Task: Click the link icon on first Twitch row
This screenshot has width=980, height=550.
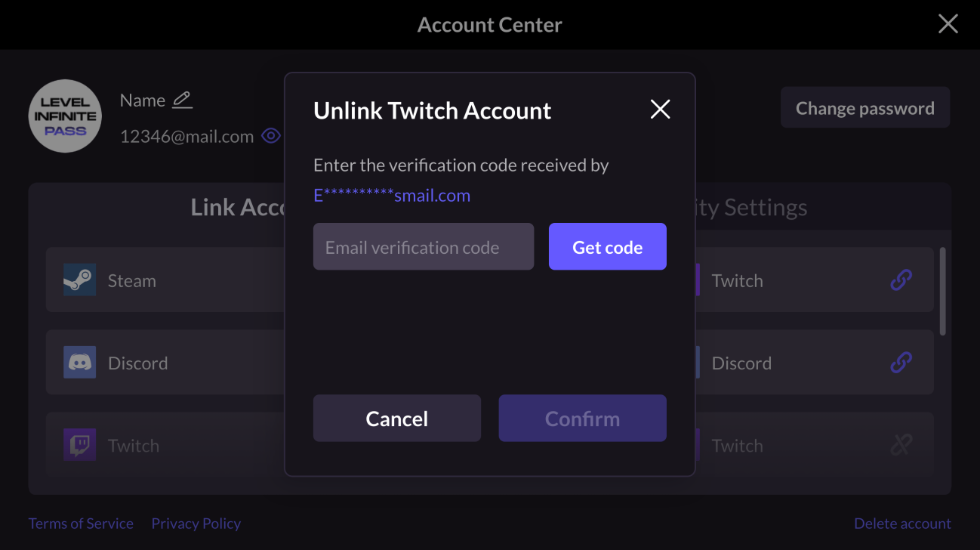Action: tap(901, 280)
